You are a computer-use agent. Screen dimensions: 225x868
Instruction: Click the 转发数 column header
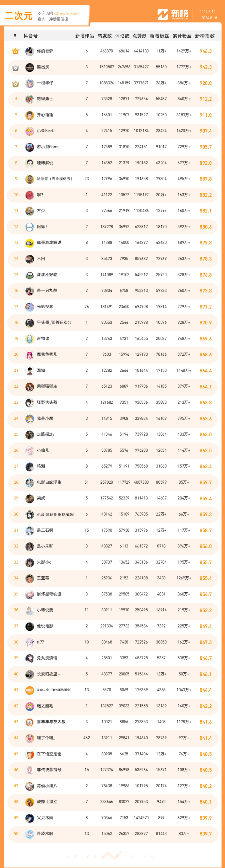[x=105, y=36]
